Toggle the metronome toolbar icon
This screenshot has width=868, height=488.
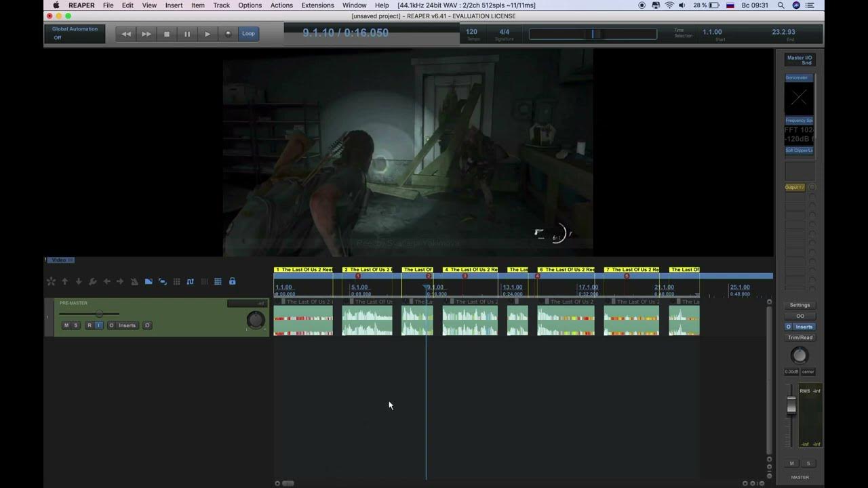[x=134, y=281]
